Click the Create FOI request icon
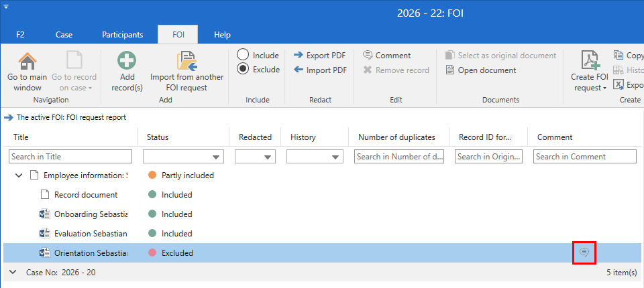 coord(590,61)
